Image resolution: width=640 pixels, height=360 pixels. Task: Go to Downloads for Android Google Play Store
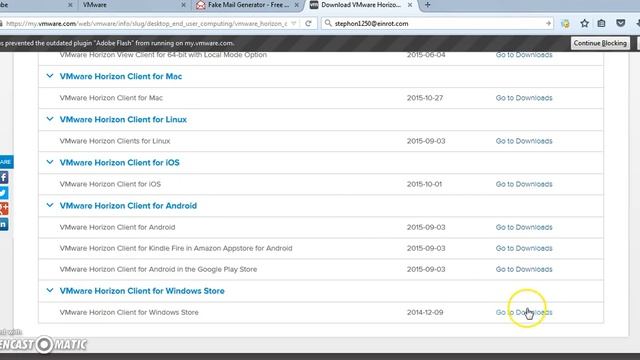pyautogui.click(x=524, y=269)
